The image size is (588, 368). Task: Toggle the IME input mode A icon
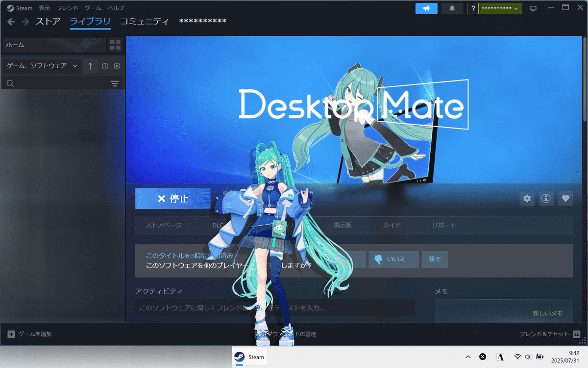(500, 357)
